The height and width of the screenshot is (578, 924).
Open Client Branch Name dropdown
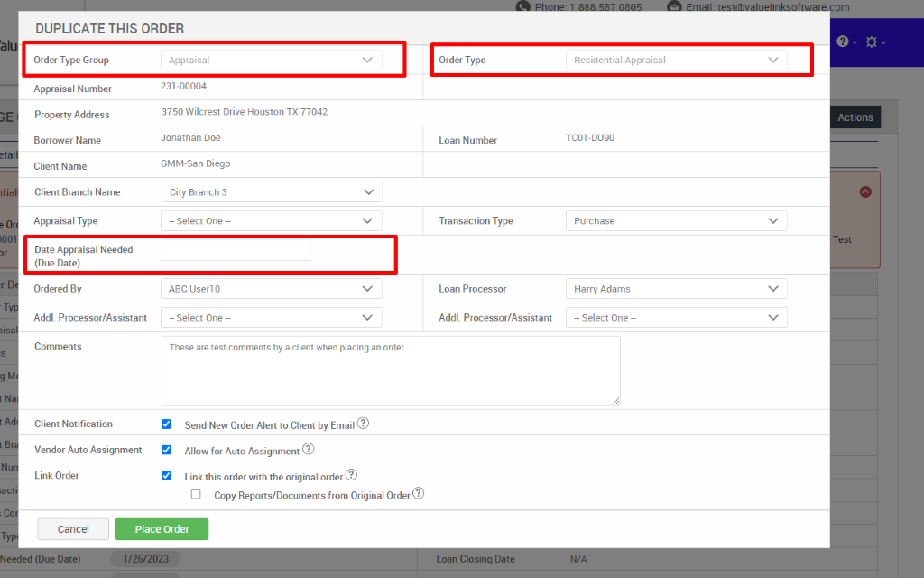pyautogui.click(x=272, y=192)
